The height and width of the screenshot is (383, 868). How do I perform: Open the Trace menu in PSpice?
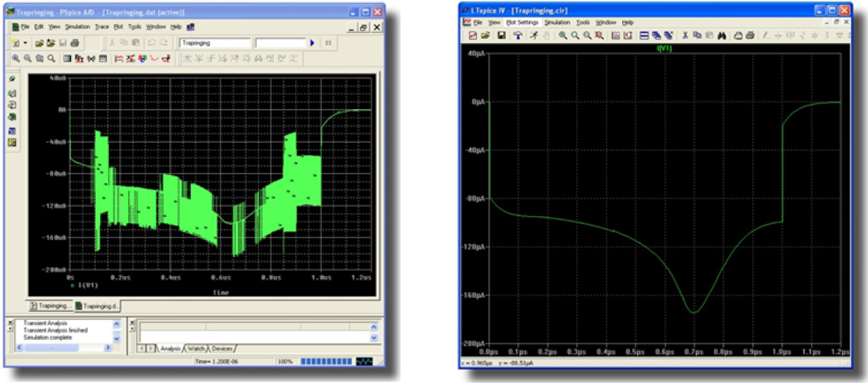pos(101,27)
